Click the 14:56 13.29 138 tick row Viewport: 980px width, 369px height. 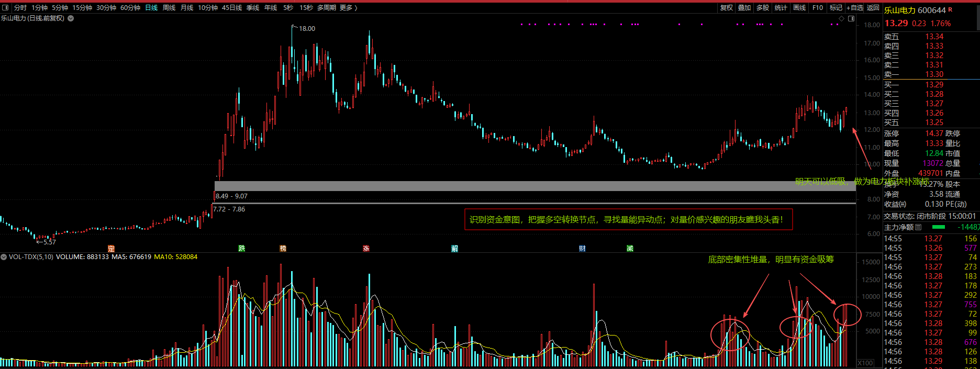tap(931, 361)
